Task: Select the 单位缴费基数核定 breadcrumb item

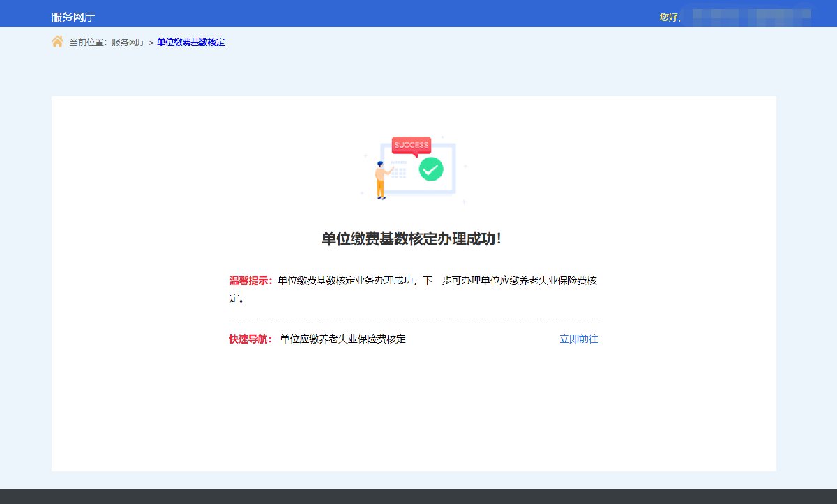Action: click(190, 43)
